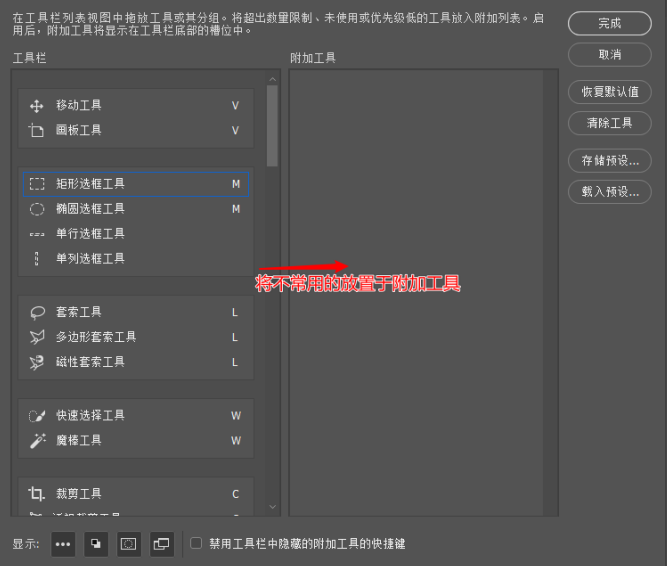Click the Single Column Marquee icon
This screenshot has width=667, height=566.
37,259
